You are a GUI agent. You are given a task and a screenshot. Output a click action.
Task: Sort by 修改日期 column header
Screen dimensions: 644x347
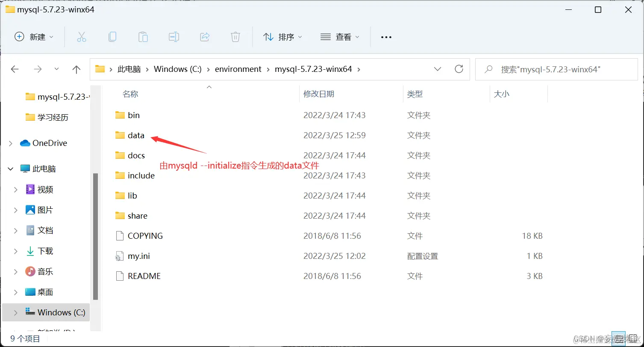pos(319,94)
